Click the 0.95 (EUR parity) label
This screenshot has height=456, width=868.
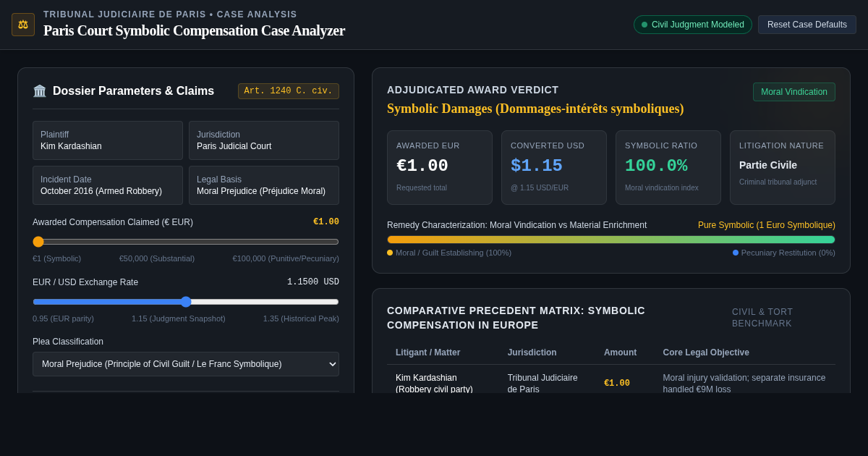(x=63, y=318)
